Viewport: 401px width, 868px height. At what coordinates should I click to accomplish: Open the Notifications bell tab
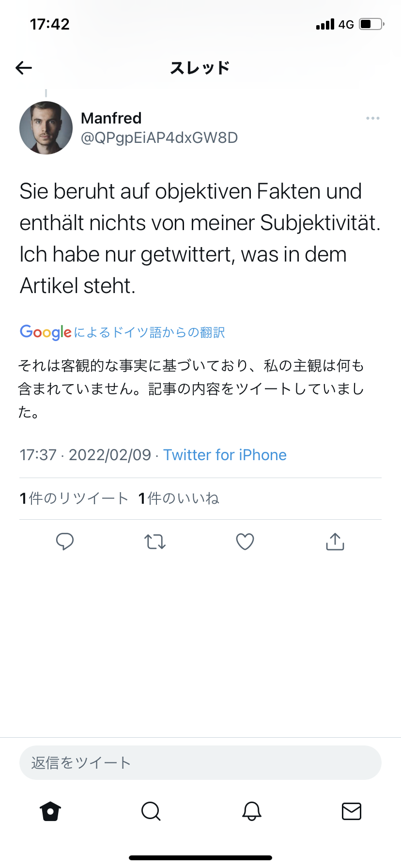[x=251, y=811]
